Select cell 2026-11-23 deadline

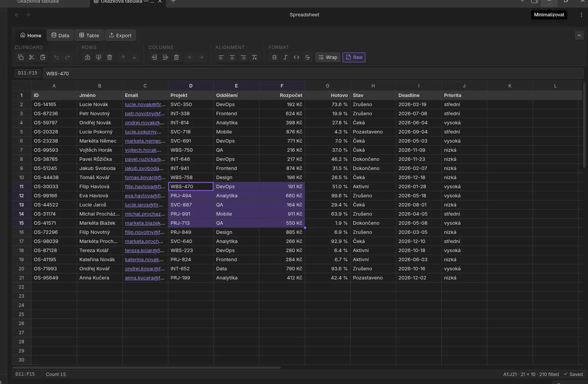pos(419,159)
